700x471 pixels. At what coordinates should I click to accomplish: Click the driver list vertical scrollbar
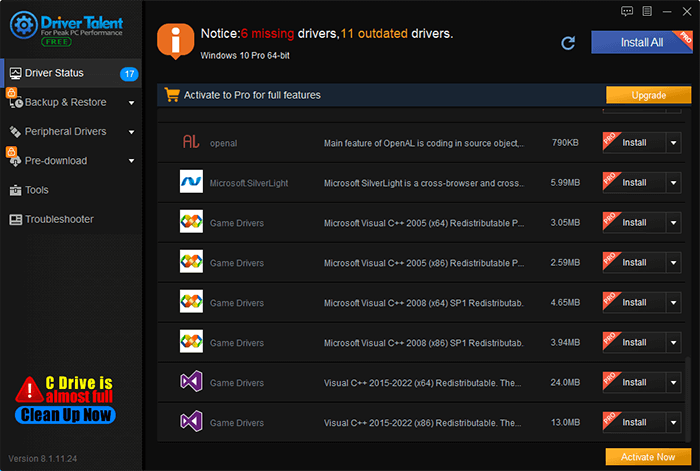[688, 399]
